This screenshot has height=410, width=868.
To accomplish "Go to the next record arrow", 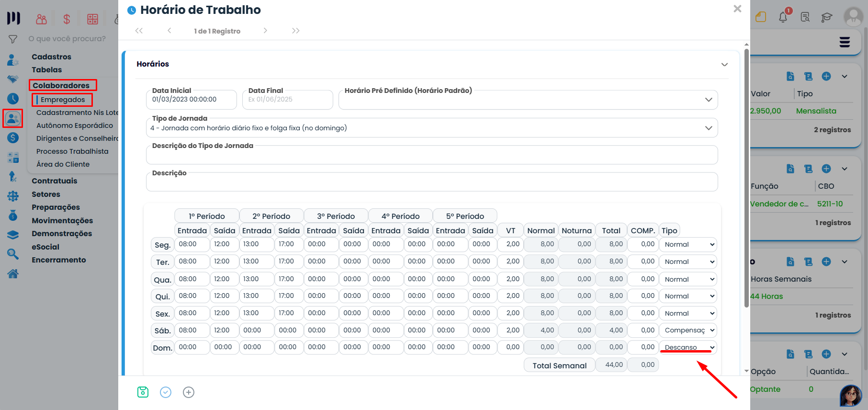I will click(265, 31).
